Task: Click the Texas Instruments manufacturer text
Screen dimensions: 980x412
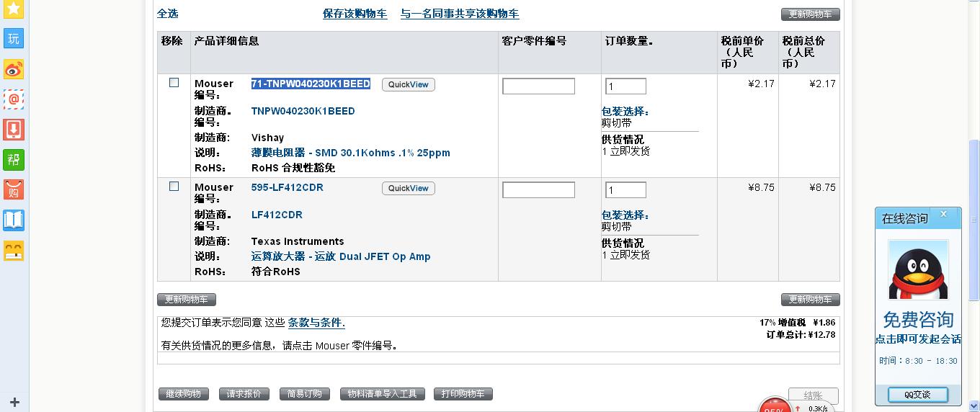Action: [x=298, y=241]
